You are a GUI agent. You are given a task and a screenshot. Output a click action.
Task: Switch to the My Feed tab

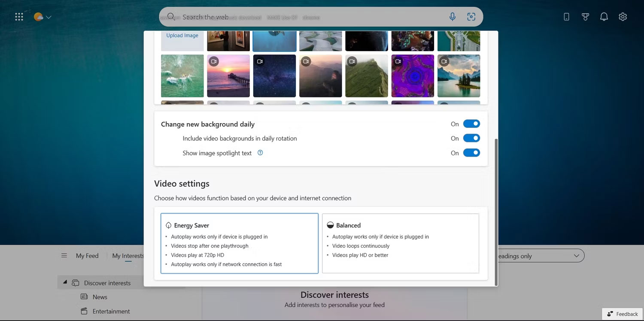coord(87,256)
